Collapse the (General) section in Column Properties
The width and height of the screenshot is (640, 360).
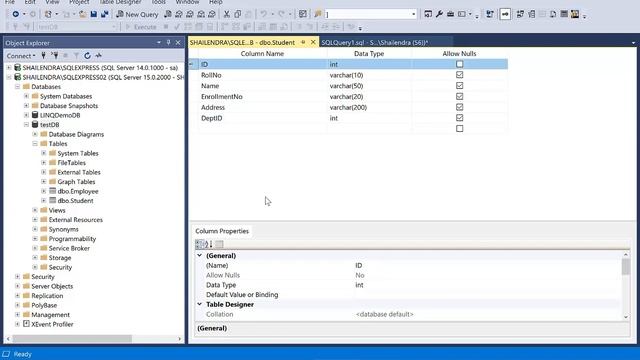(200, 256)
